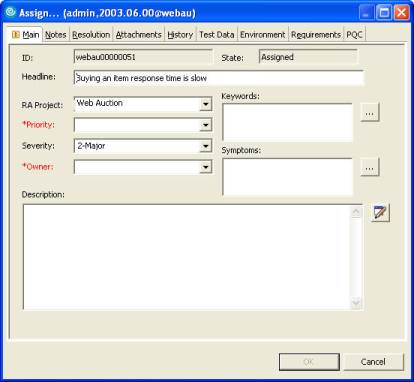Click the Severity label
Image resolution: width=414 pixels, height=382 pixels.
[38, 146]
